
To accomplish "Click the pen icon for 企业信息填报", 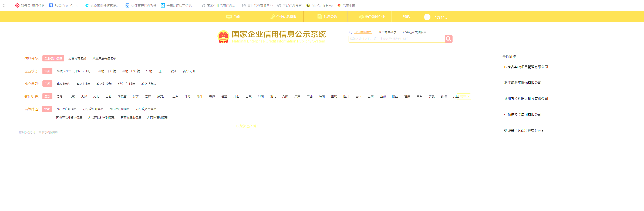I will (x=272, y=17).
